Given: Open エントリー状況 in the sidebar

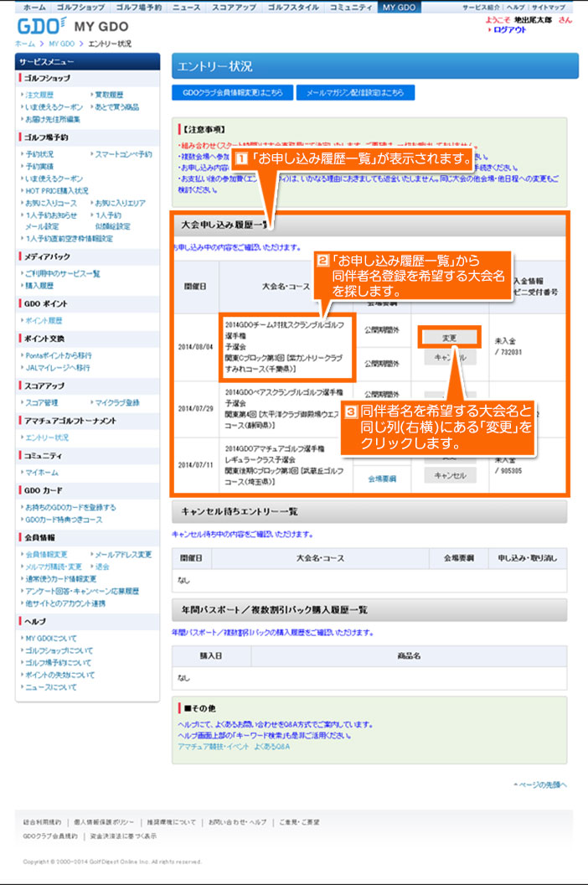Looking at the screenshot, I should tap(48, 437).
